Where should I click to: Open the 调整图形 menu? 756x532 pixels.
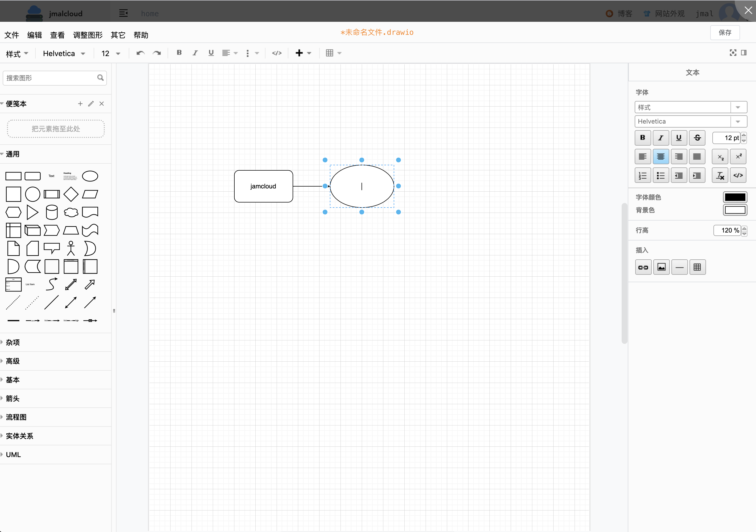[88, 35]
